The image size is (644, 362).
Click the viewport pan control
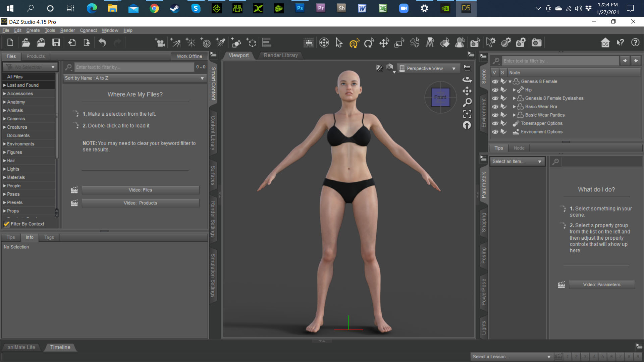[x=467, y=91]
